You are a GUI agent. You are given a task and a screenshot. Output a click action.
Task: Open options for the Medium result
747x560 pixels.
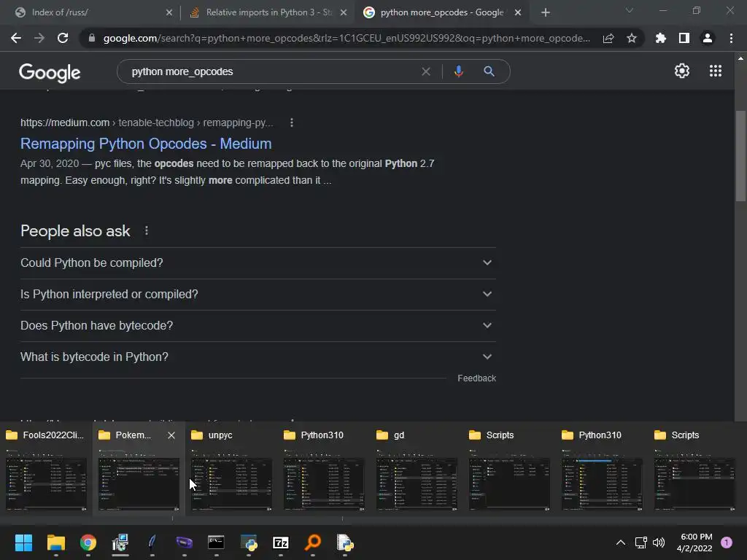click(x=292, y=122)
